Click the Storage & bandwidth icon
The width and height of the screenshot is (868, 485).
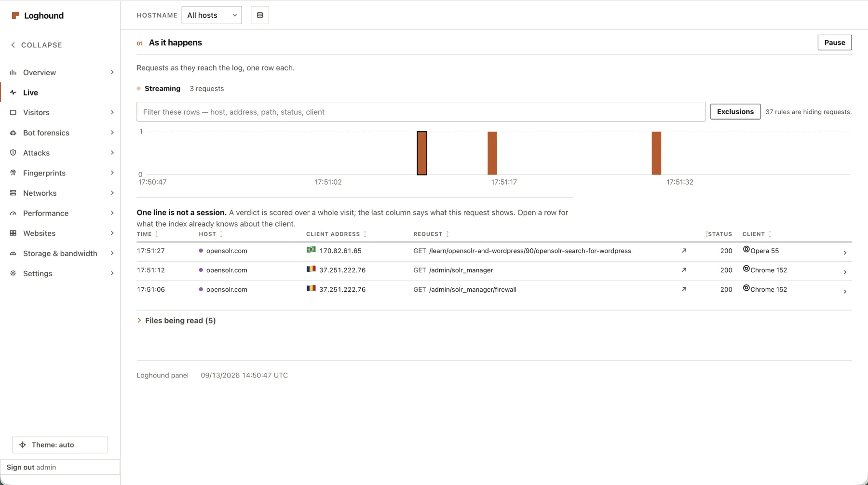13,253
